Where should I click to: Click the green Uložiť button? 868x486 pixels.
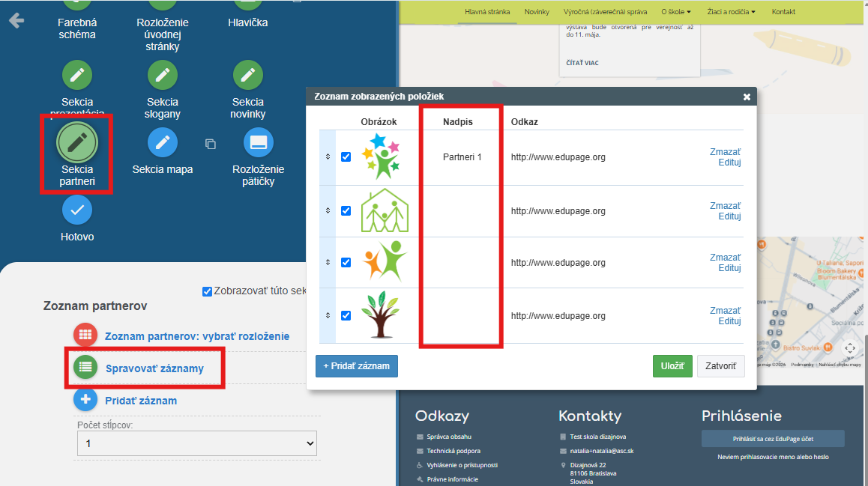pyautogui.click(x=672, y=366)
